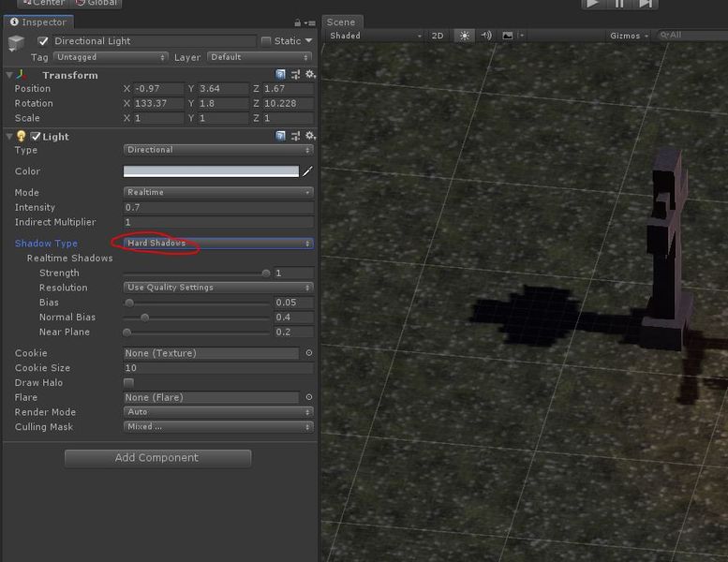The image size is (728, 562).
Task: Switch to the Inspector tab
Action: 38,22
